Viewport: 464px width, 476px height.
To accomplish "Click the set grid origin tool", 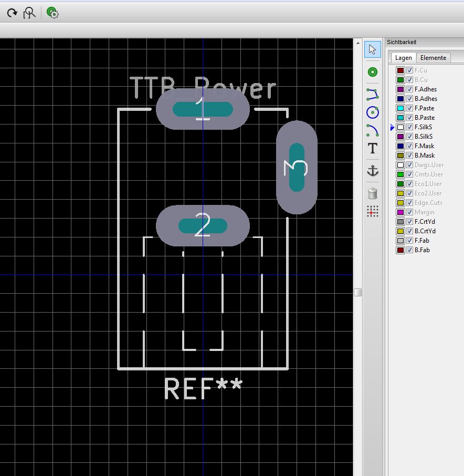I will click(373, 211).
